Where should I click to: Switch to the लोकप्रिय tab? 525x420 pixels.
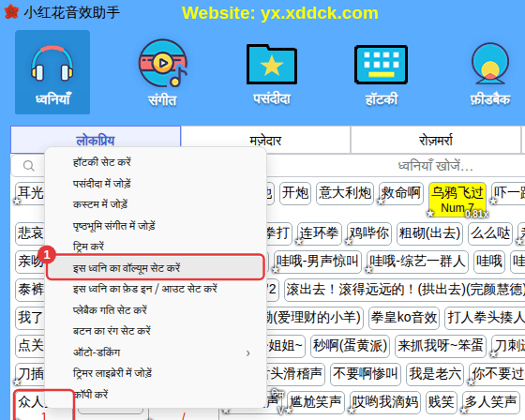(x=96, y=140)
